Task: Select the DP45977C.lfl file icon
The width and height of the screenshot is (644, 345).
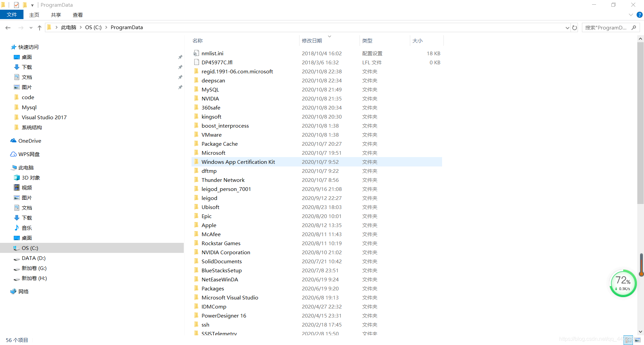Action: (196, 62)
